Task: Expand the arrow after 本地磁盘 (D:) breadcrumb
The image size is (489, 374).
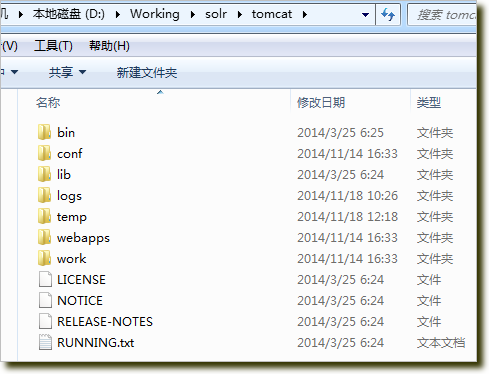Action: [x=117, y=15]
